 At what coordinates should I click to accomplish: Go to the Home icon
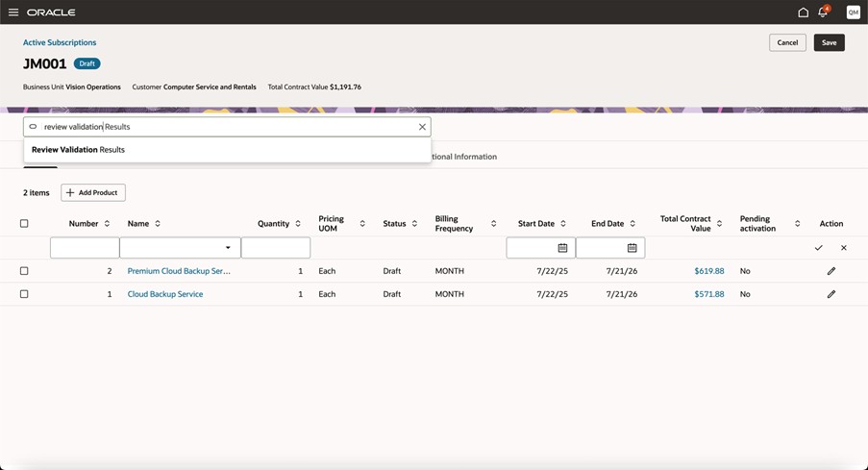(803, 12)
